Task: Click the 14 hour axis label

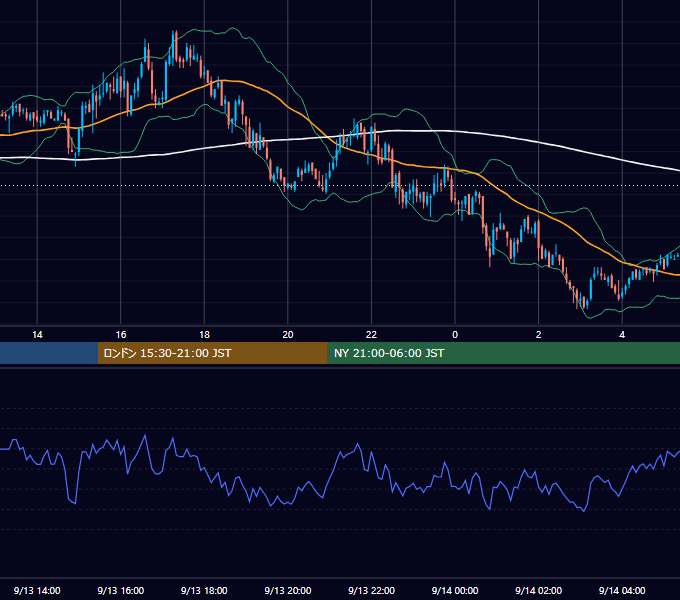Action: (37, 335)
